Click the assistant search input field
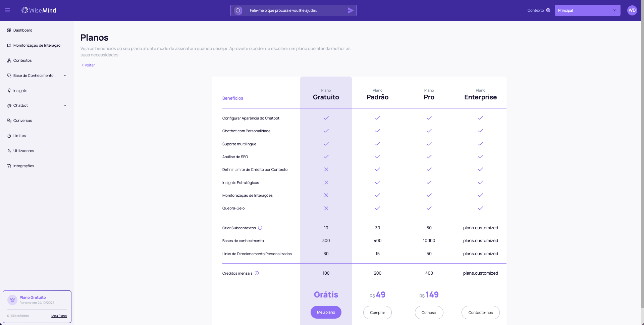This screenshot has height=325, width=644. [295, 10]
